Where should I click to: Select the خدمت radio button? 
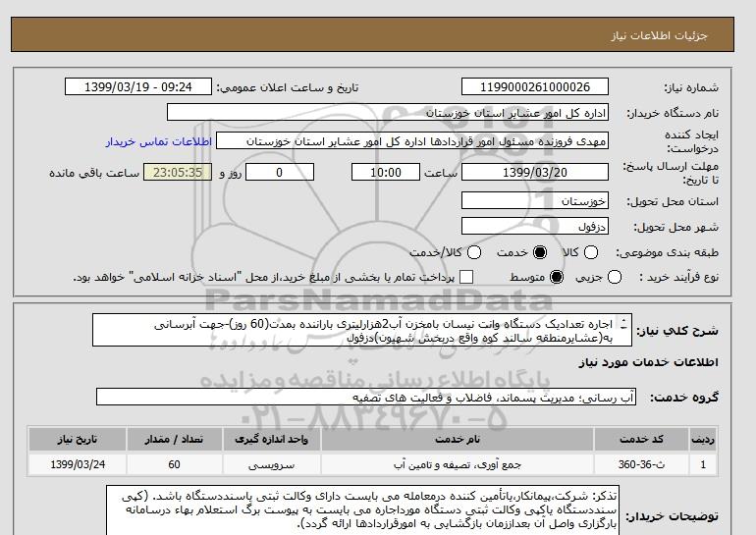tap(540, 252)
